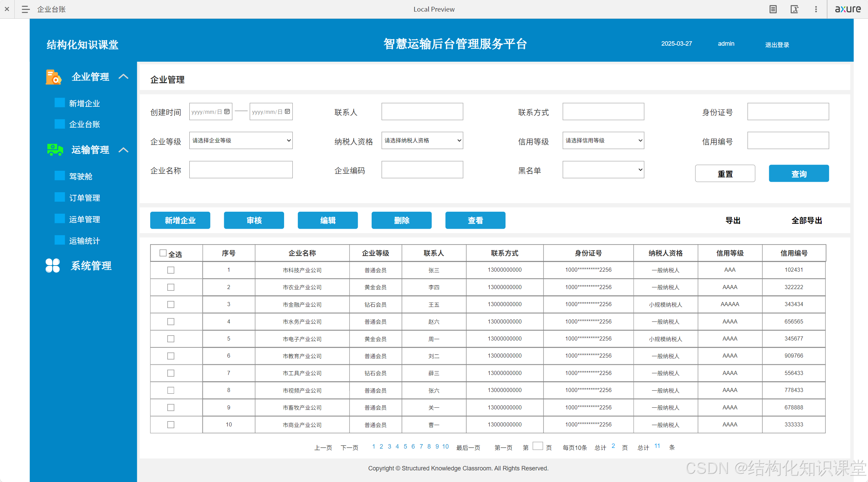Go to page 3 in pagination
This screenshot has width=868, height=482.
(x=389, y=447)
